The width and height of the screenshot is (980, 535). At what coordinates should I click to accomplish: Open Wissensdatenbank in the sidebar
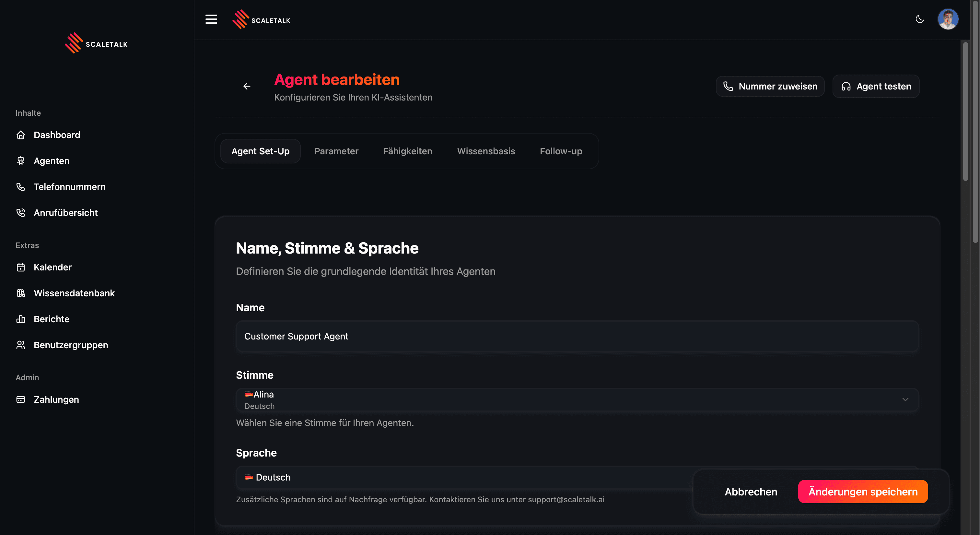pos(74,293)
